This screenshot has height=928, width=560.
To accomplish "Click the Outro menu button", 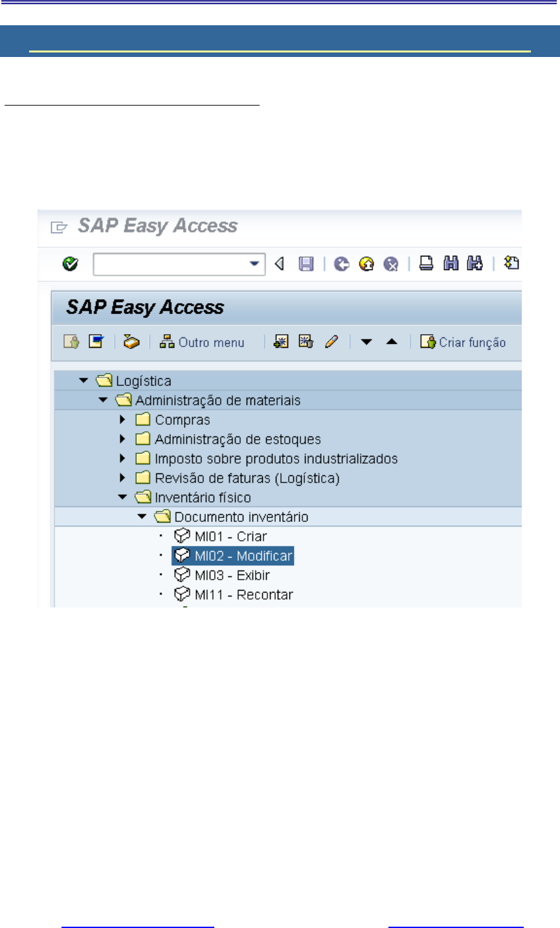I will 202,342.
